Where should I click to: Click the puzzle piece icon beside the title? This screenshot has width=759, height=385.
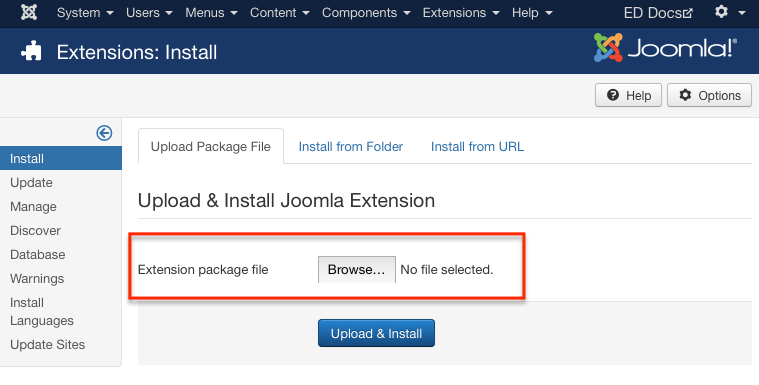coord(31,51)
